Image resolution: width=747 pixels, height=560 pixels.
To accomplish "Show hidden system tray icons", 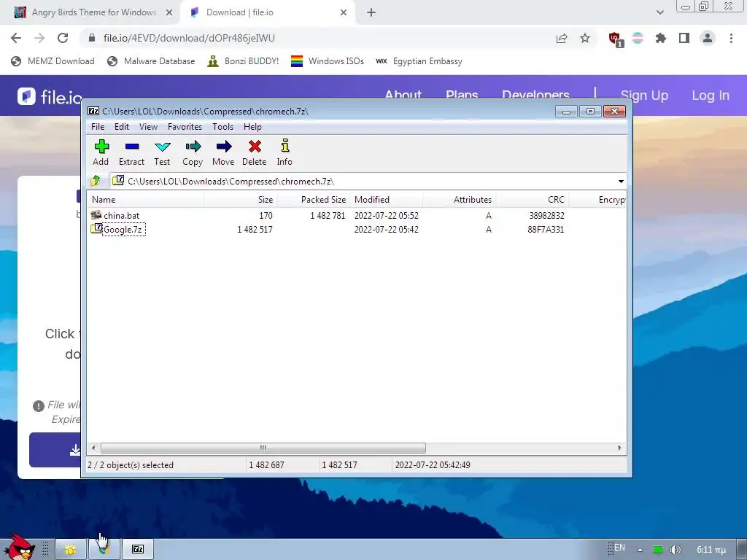I will [640, 550].
